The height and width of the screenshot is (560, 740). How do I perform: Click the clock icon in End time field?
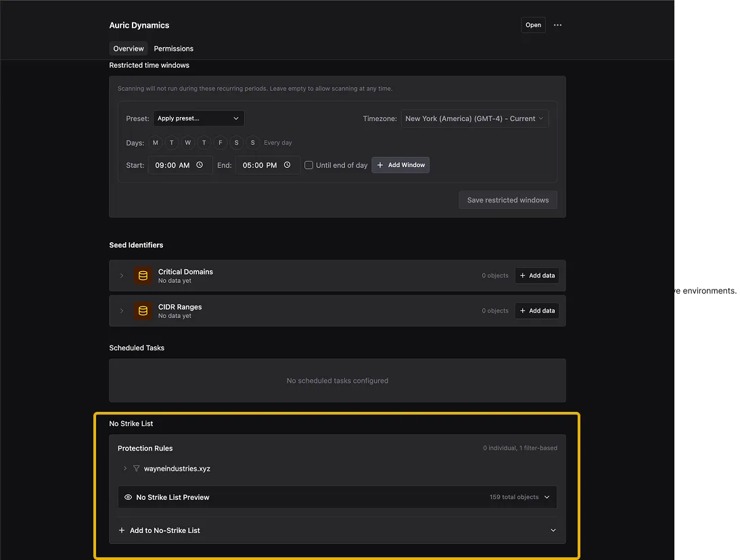click(287, 164)
